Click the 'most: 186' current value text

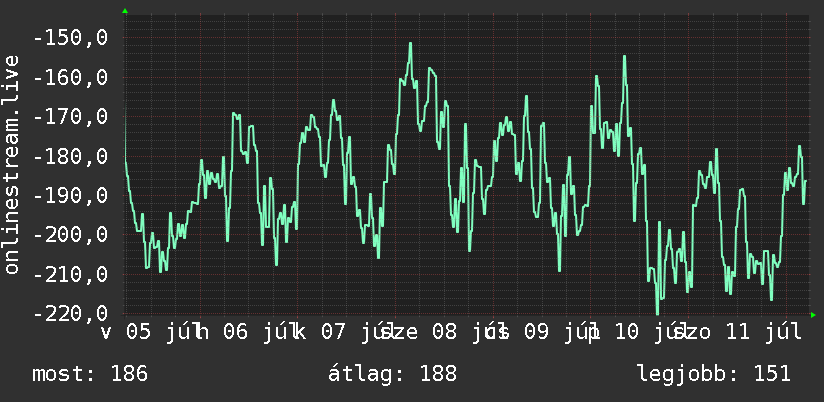click(x=90, y=374)
